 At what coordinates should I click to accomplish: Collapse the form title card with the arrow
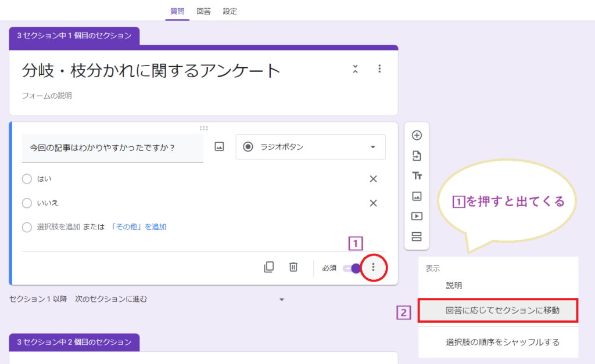(355, 68)
